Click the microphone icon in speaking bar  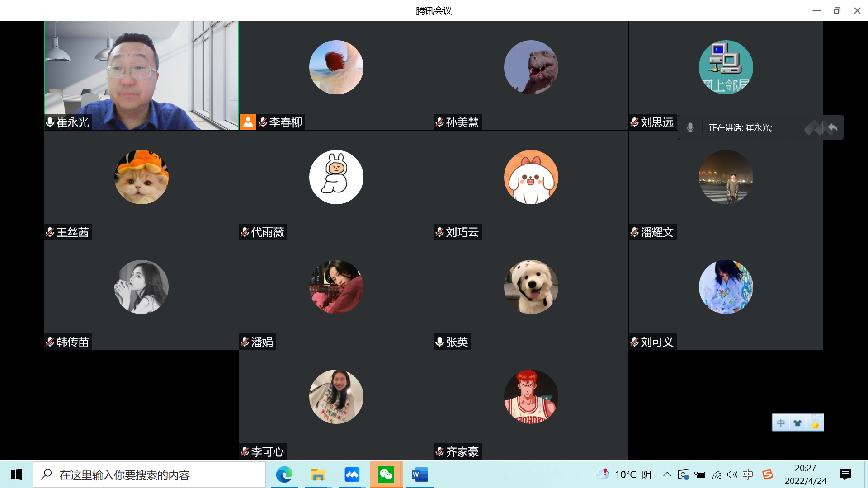(690, 128)
